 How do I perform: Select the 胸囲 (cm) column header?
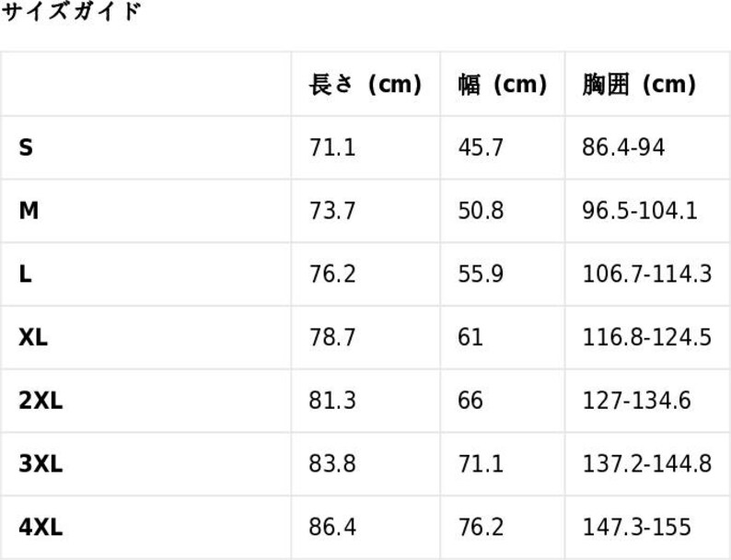coord(639,85)
